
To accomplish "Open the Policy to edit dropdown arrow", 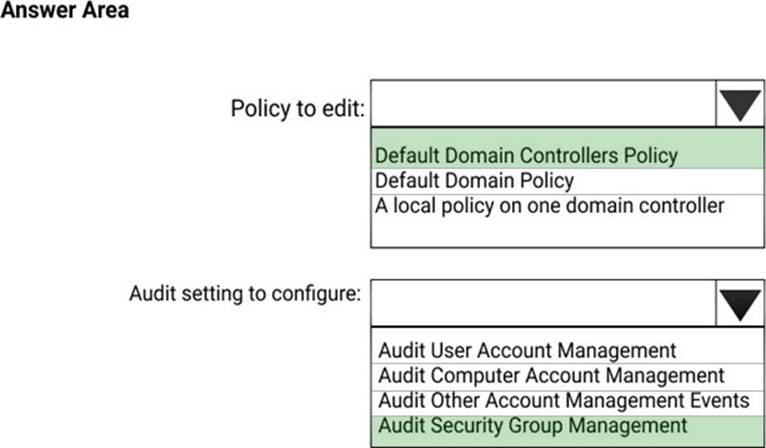I will (x=740, y=103).
